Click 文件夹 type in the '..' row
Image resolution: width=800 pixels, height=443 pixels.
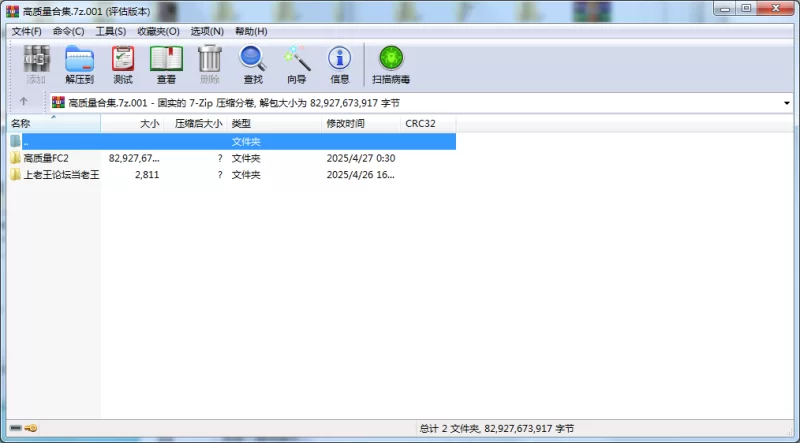pyautogui.click(x=246, y=141)
